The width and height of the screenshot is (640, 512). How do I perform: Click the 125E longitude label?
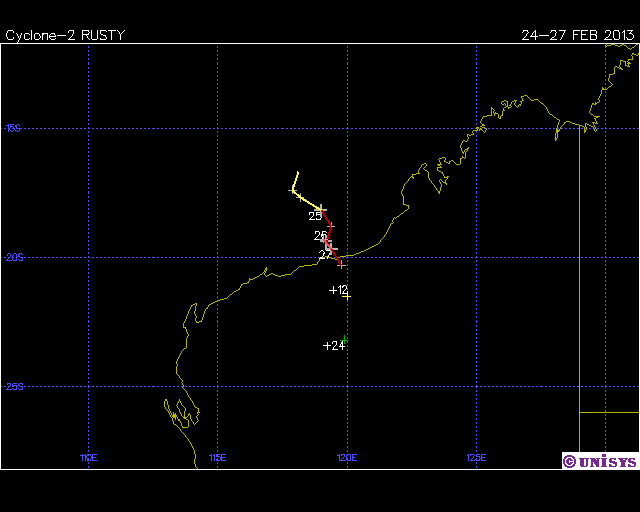[x=476, y=457]
